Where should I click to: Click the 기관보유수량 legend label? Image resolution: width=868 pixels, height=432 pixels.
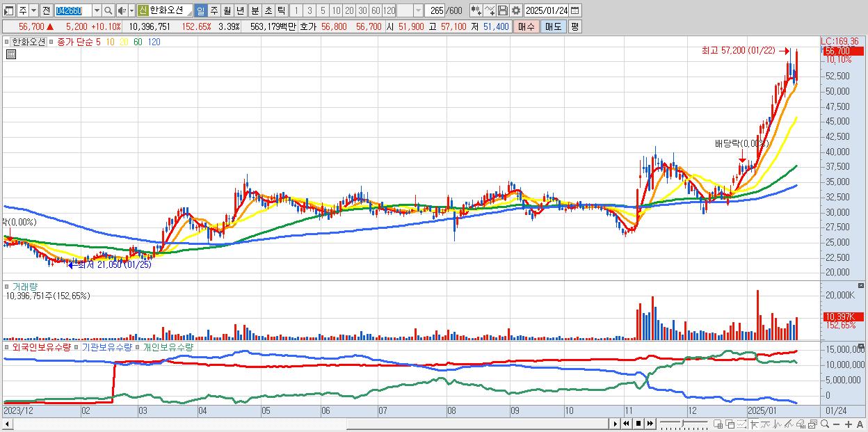pyautogui.click(x=106, y=346)
